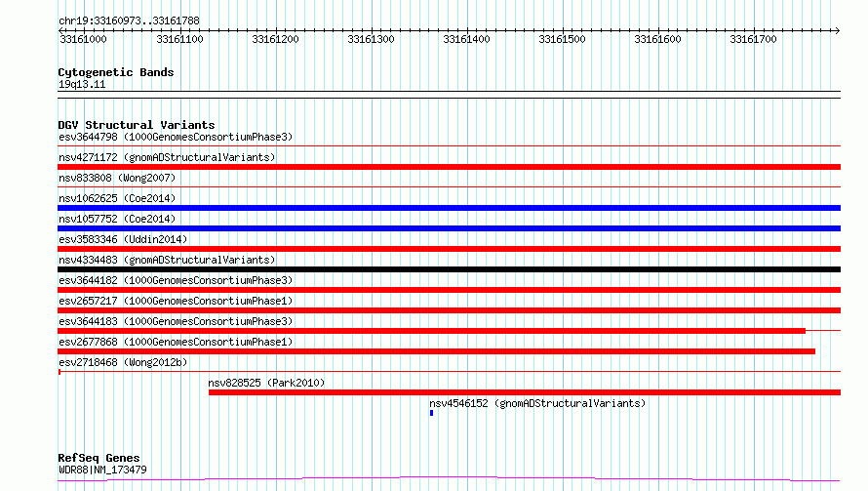The width and height of the screenshot is (868, 491).
Task: Click the red bar of esv3644182
Action: coord(449,290)
